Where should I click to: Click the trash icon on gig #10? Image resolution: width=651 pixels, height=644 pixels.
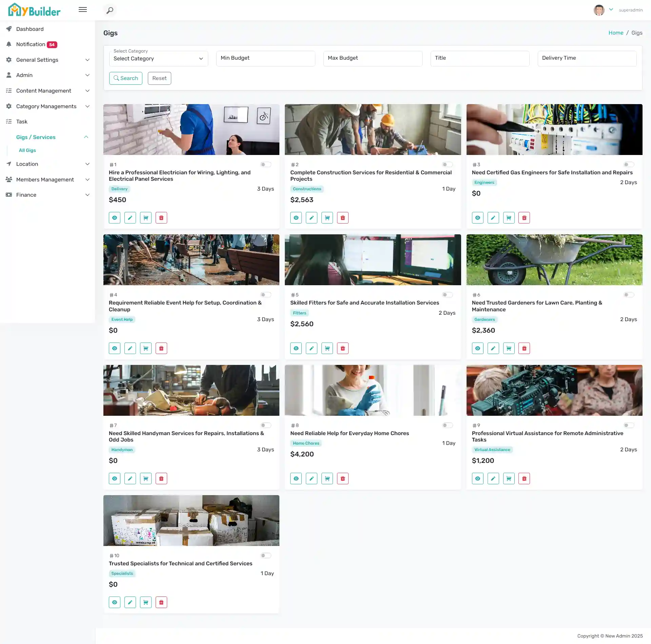pos(161,602)
